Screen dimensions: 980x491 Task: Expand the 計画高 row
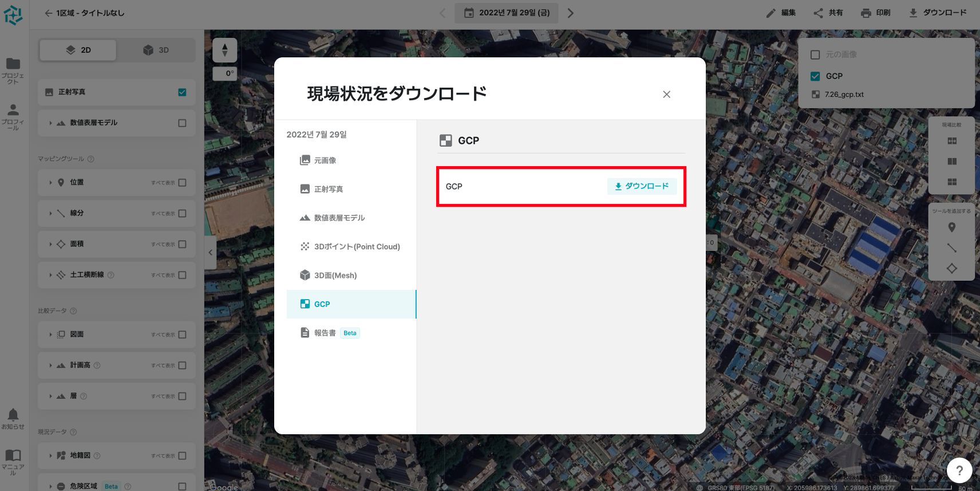click(50, 366)
